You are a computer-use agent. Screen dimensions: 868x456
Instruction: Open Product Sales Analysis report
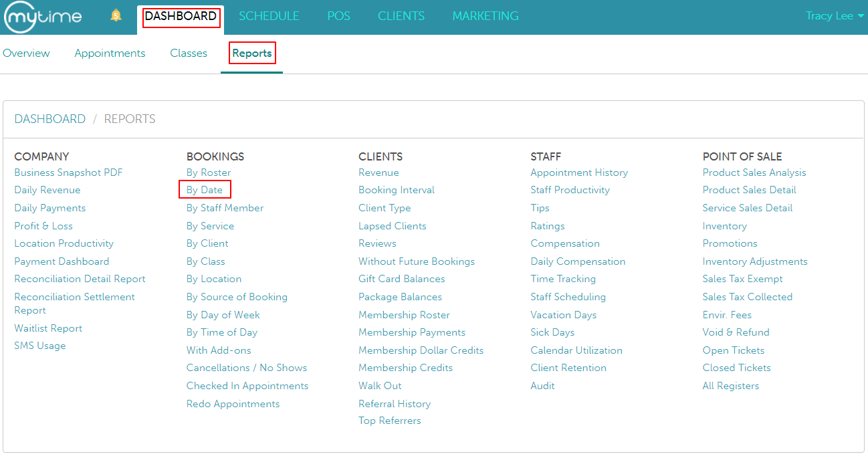(754, 173)
